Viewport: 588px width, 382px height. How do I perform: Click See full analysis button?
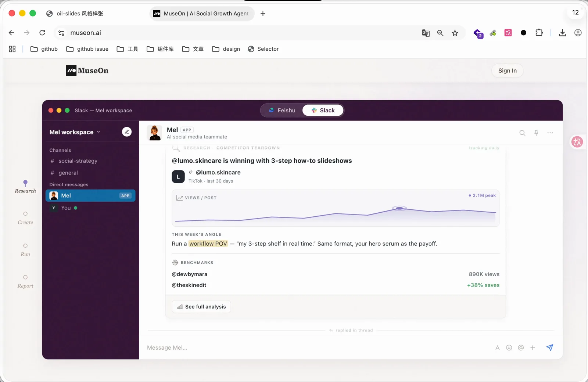coord(201,307)
